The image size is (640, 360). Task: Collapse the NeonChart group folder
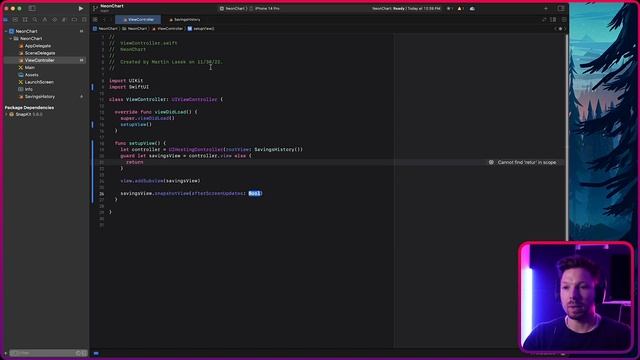click(11, 39)
